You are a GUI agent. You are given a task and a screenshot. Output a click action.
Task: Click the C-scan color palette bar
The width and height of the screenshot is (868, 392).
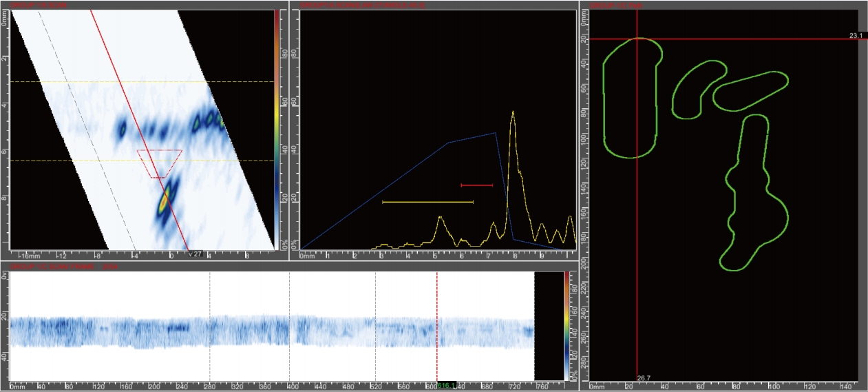click(x=566, y=324)
